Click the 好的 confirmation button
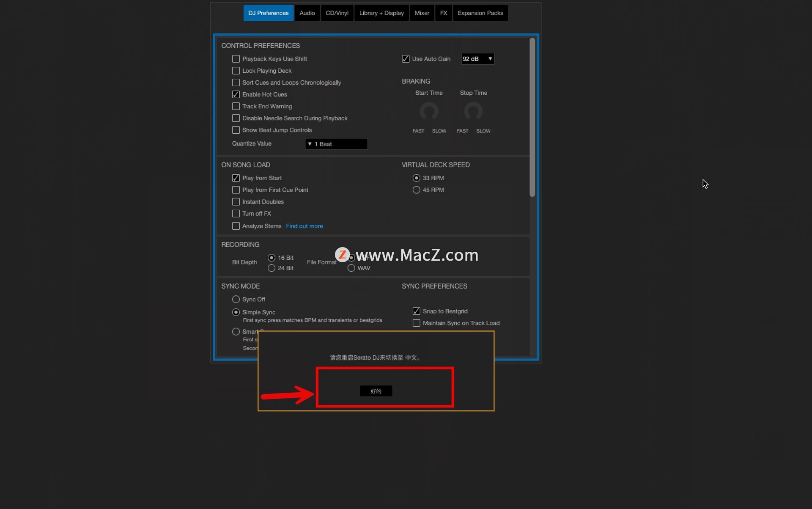 tap(376, 391)
